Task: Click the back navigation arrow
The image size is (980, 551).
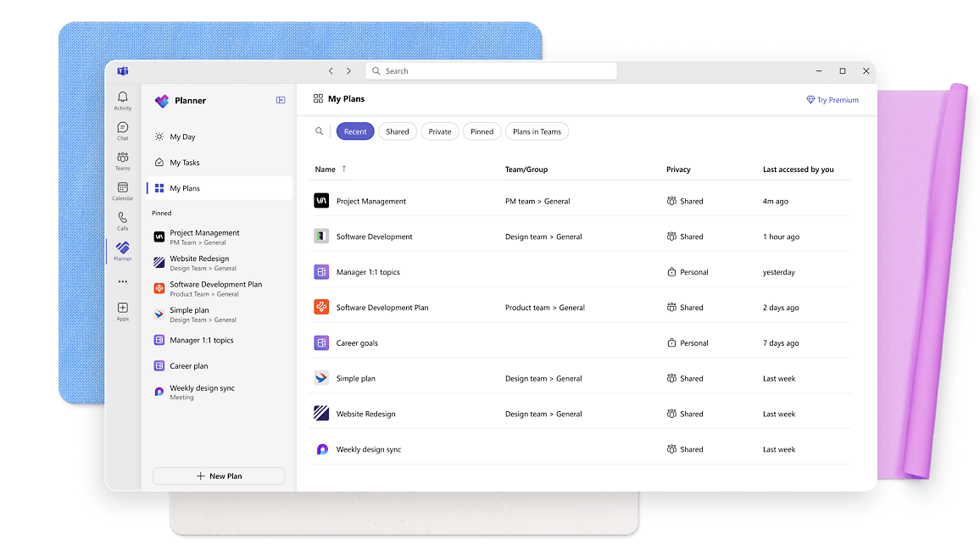Action: pyautogui.click(x=331, y=71)
